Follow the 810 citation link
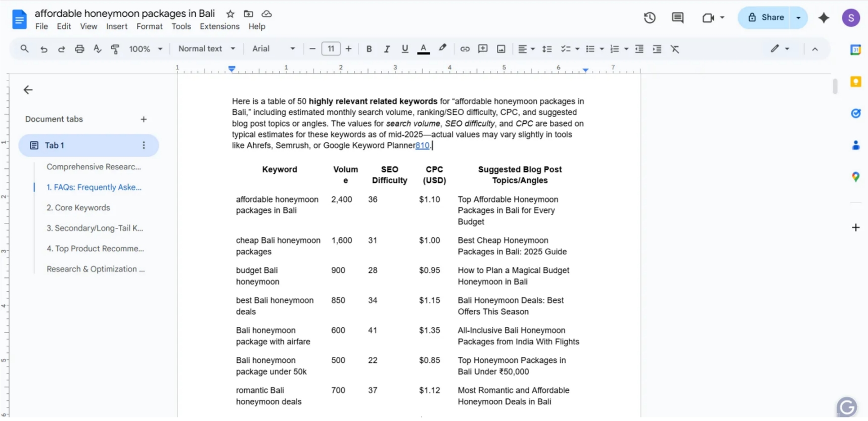Viewport: 868px width, 421px height. [422, 146]
